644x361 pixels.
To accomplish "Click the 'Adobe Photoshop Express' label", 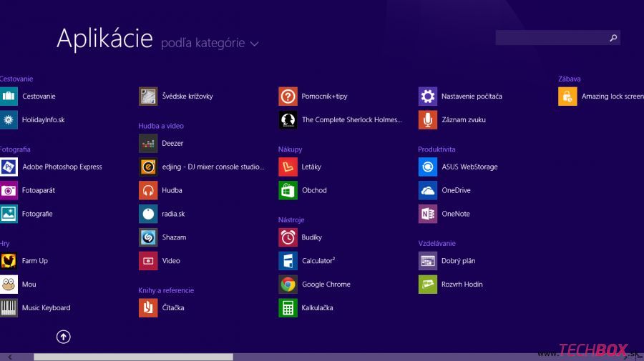I will click(x=62, y=167).
